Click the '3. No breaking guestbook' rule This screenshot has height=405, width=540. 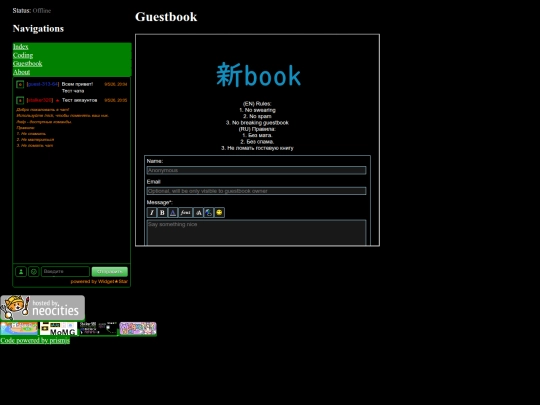pyautogui.click(x=257, y=123)
